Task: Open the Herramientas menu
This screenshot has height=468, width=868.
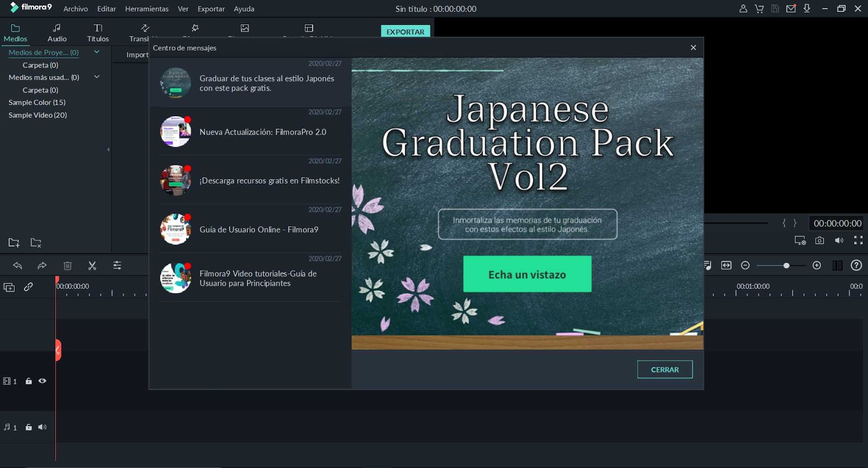Action: coord(146,9)
